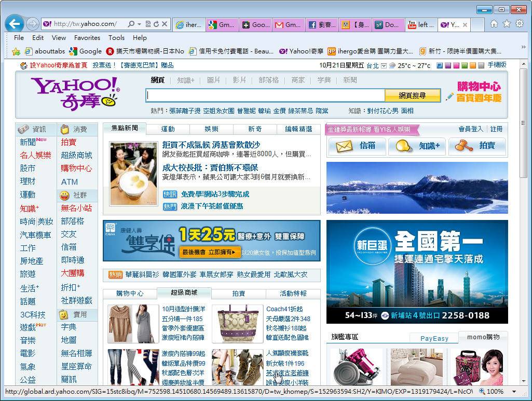
Task: Click the 名人娛樂 sidebar link
Action: coord(35,156)
